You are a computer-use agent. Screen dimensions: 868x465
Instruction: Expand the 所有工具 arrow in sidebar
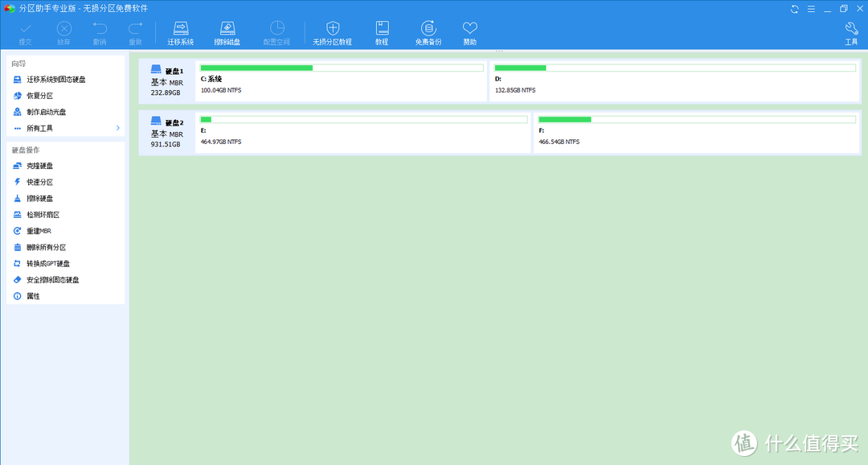coord(117,128)
